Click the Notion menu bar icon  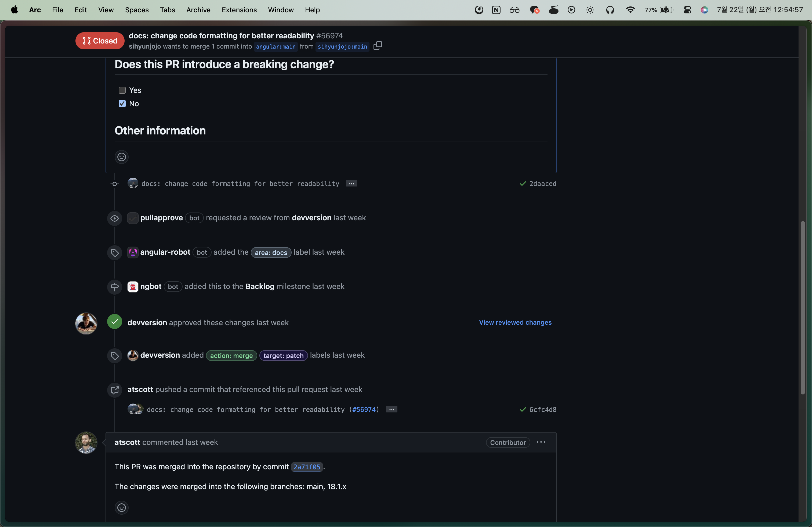496,10
